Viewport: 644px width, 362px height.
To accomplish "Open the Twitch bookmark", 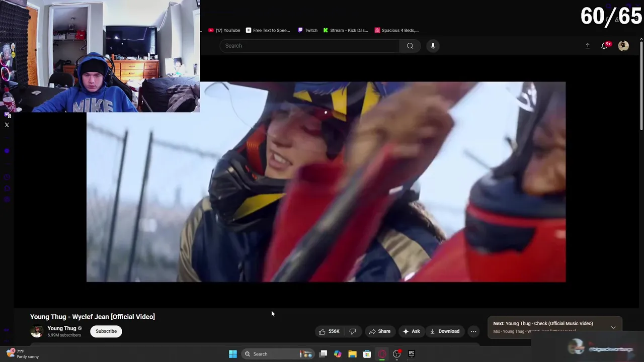I will pyautogui.click(x=307, y=30).
